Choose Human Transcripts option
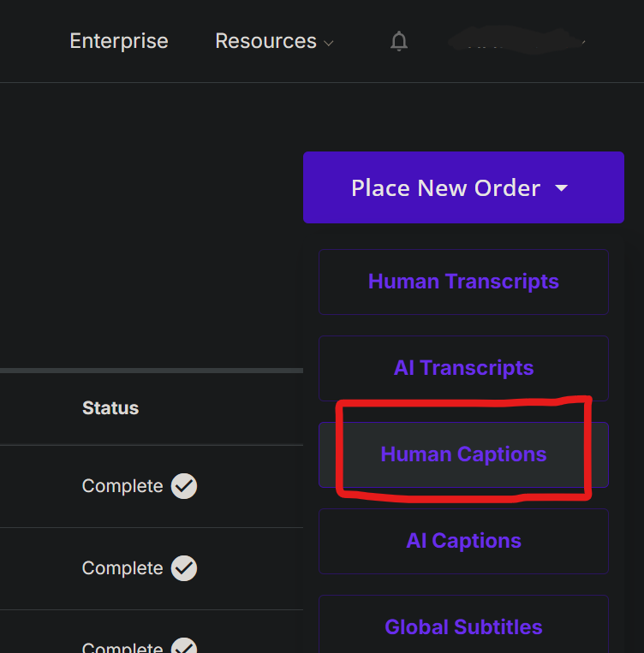Viewport: 644px width, 653px height. (463, 282)
